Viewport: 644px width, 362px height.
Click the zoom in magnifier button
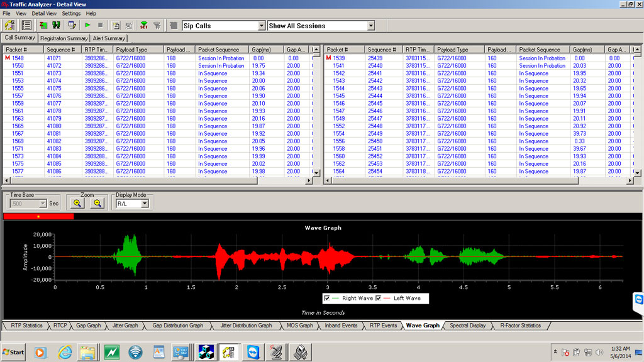click(x=77, y=203)
